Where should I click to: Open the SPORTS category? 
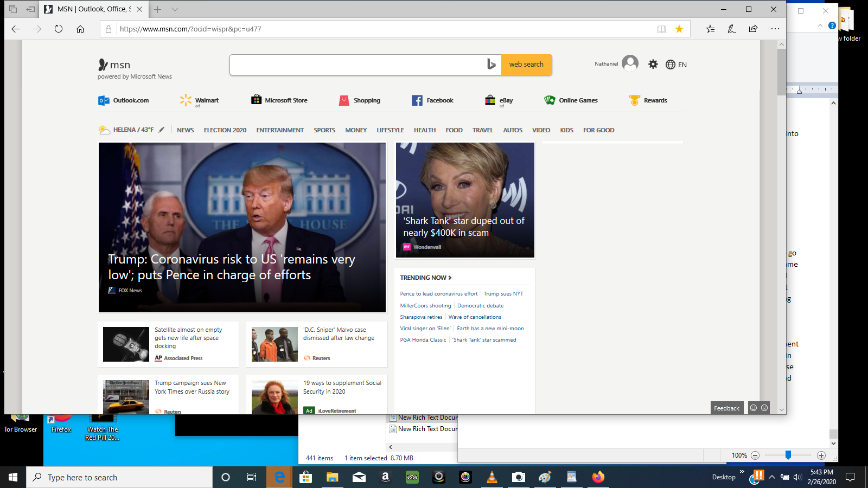coord(324,130)
